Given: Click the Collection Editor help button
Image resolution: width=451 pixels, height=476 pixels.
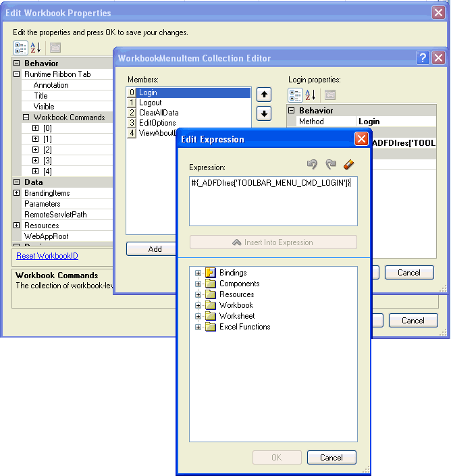Looking at the screenshot, I should pos(423,57).
